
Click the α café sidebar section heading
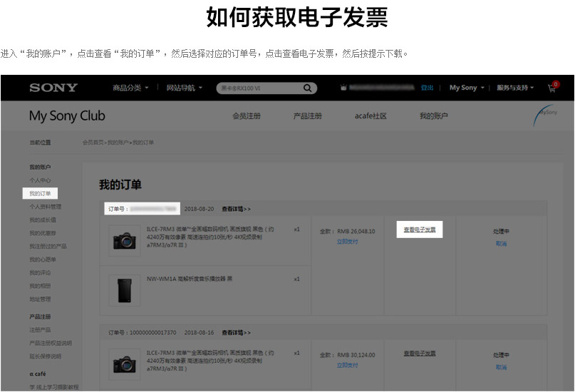(x=38, y=373)
